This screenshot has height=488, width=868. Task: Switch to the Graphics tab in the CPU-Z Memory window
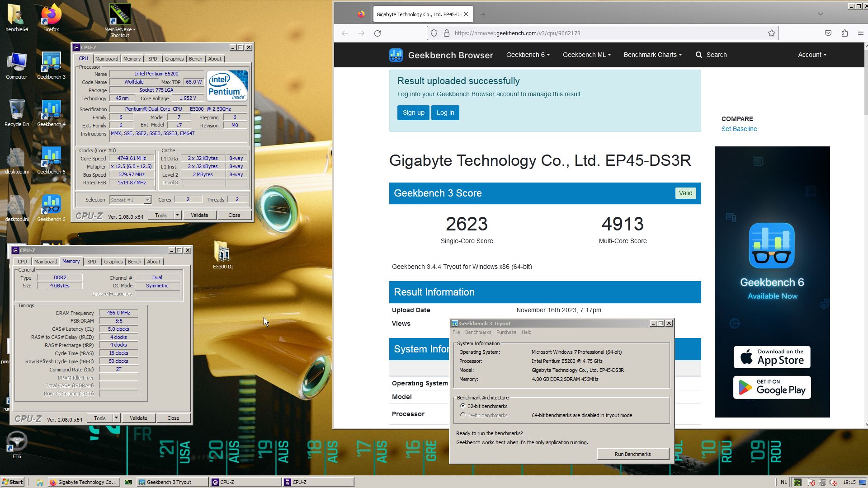(113, 262)
